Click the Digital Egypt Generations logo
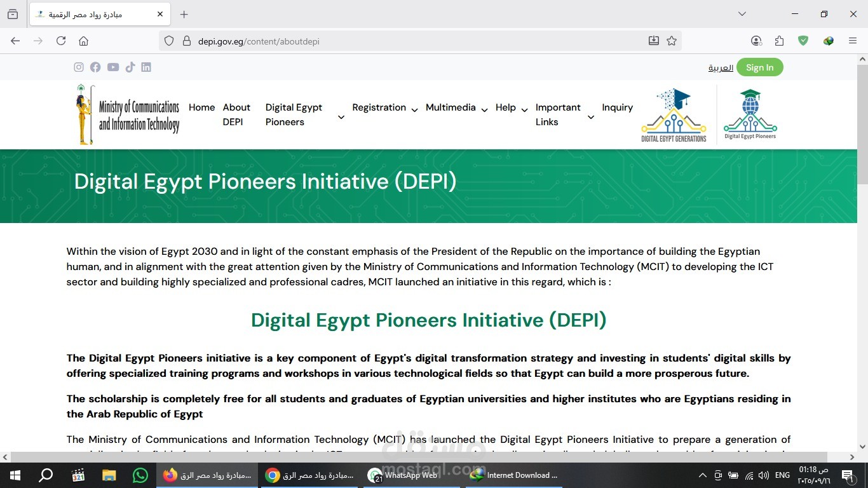Viewport: 868px width, 488px height. (x=674, y=115)
